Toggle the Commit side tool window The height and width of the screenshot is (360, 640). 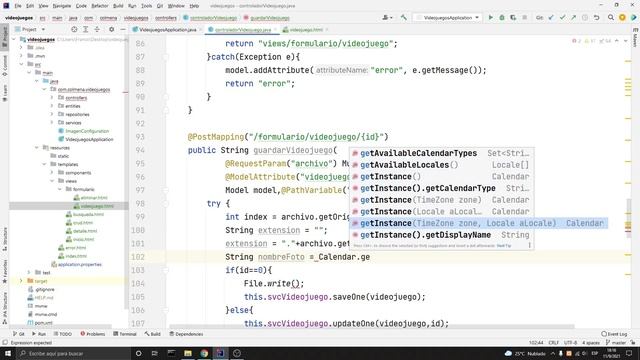click(x=4, y=65)
